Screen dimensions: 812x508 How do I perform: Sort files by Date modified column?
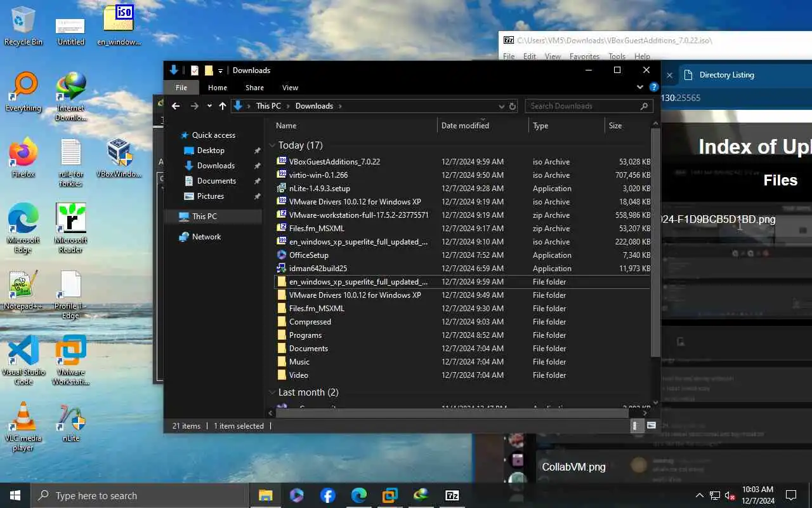483,126
